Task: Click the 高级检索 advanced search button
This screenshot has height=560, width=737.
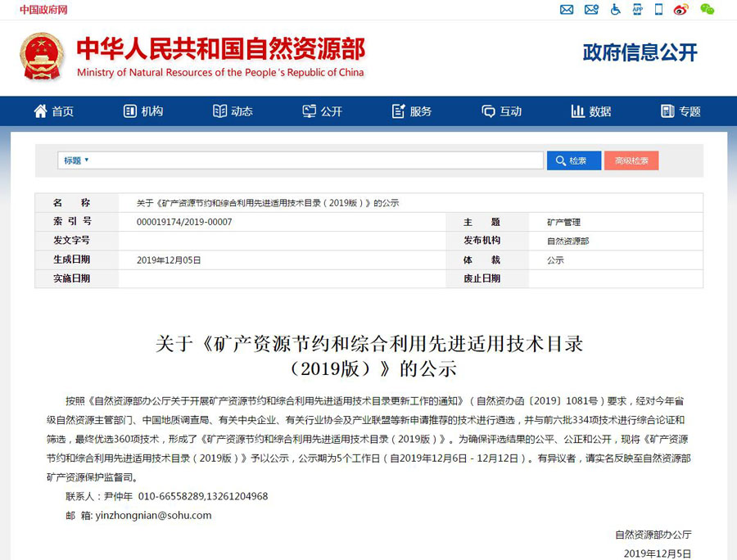Action: (x=631, y=160)
